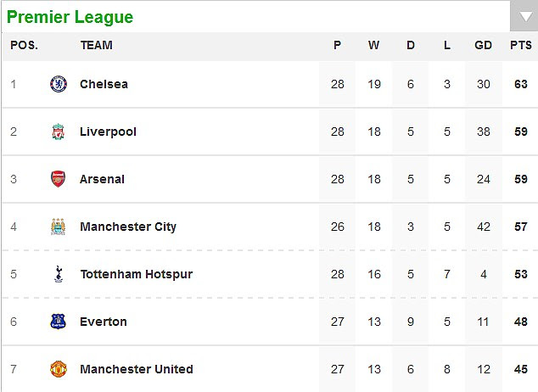
Task: Expand the Premier League dropdown arrow
Action: click(x=524, y=16)
